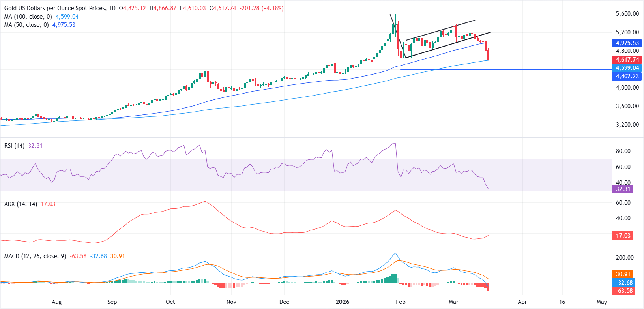
Task: Click the blue -32.68 MACD value tag
Action: (x=624, y=283)
